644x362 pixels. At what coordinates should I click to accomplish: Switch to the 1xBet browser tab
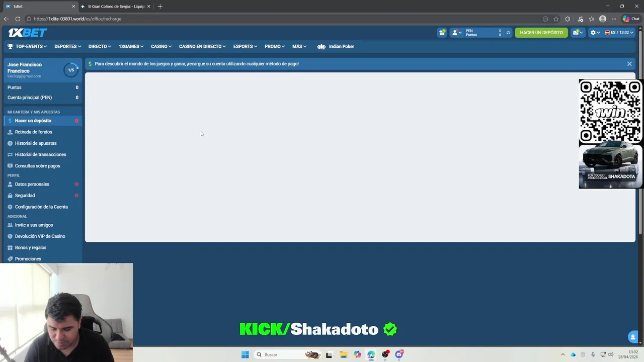(x=39, y=7)
